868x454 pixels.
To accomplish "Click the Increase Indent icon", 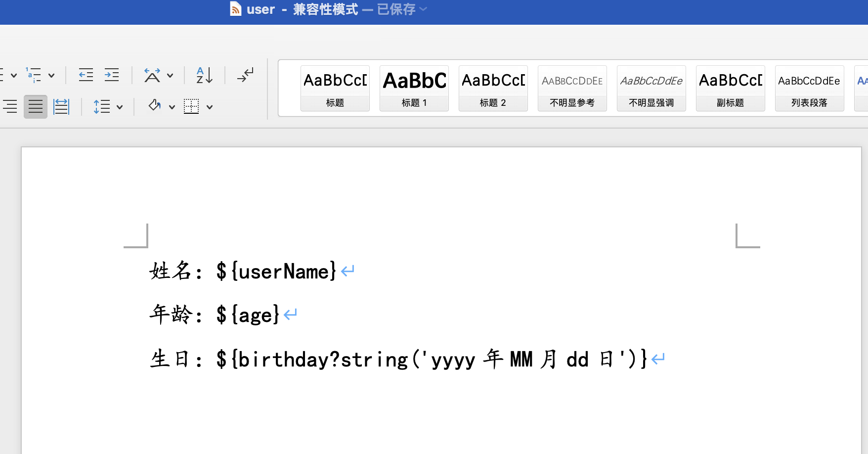I will click(112, 75).
